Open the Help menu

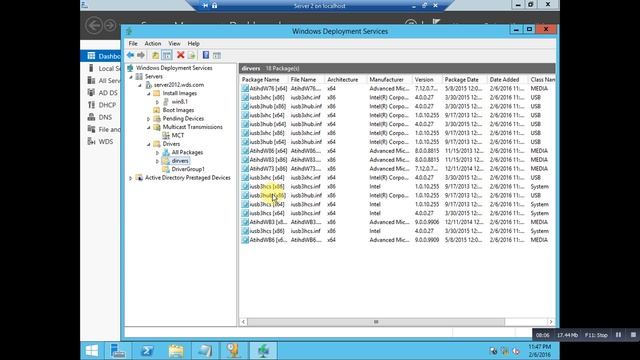pos(193,43)
